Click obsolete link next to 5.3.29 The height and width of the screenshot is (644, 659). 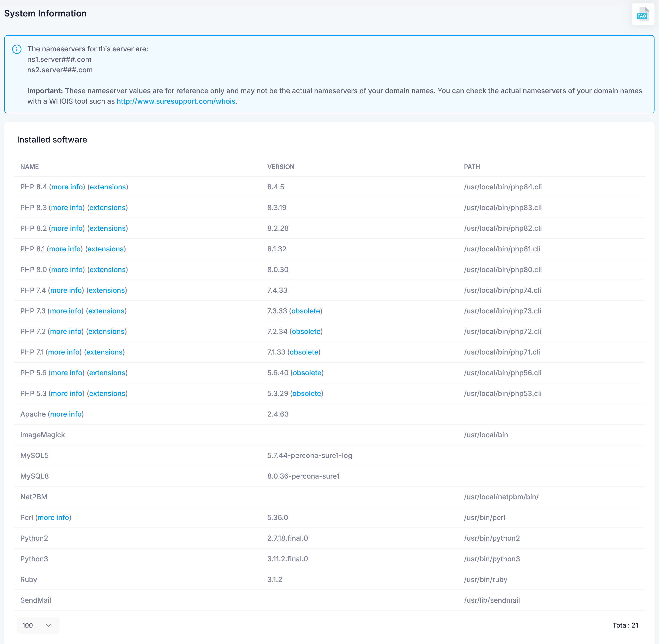coord(307,393)
